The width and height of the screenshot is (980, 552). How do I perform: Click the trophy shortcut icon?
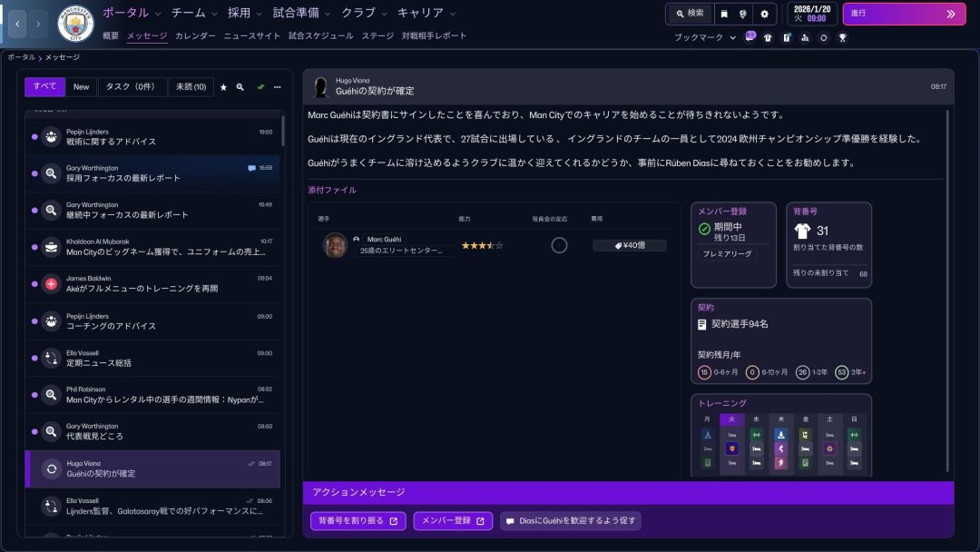pyautogui.click(x=843, y=38)
